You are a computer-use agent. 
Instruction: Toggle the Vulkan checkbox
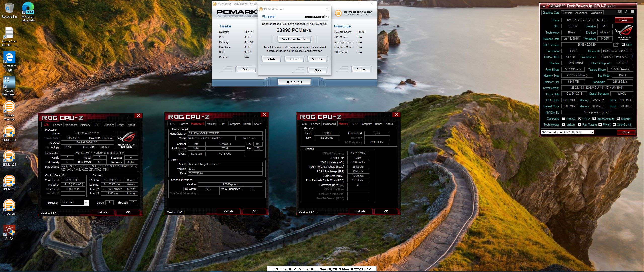pos(564,125)
